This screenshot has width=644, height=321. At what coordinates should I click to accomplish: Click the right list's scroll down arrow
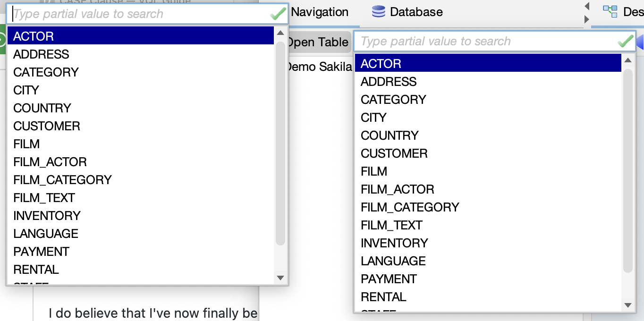point(628,305)
